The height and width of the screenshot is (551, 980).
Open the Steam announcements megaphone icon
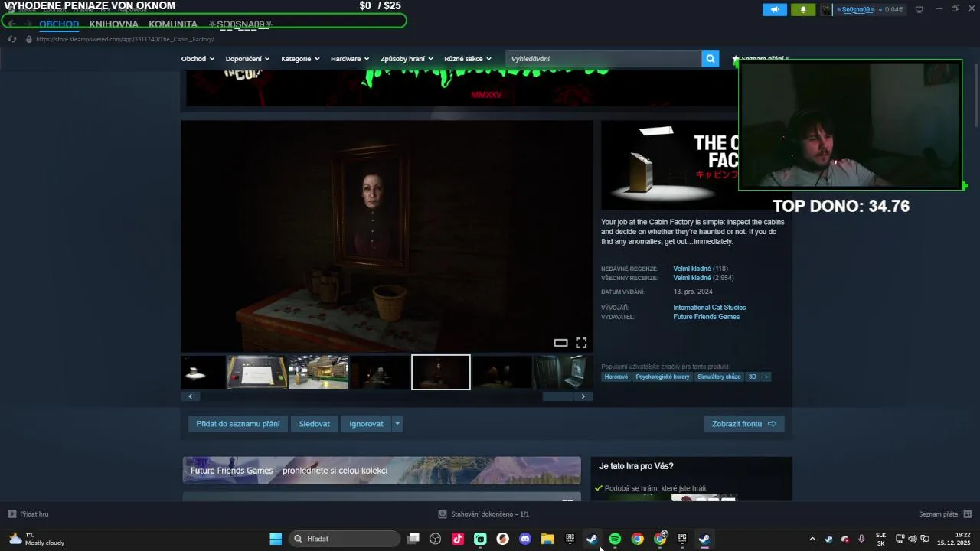pyautogui.click(x=774, y=9)
